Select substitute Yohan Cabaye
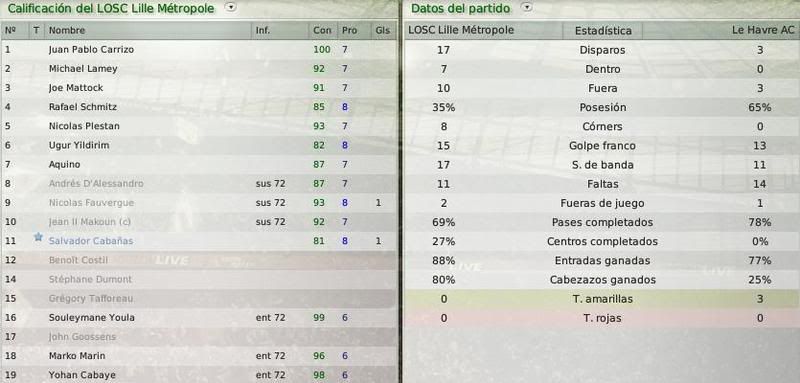This screenshot has height=383, width=800. point(82,375)
